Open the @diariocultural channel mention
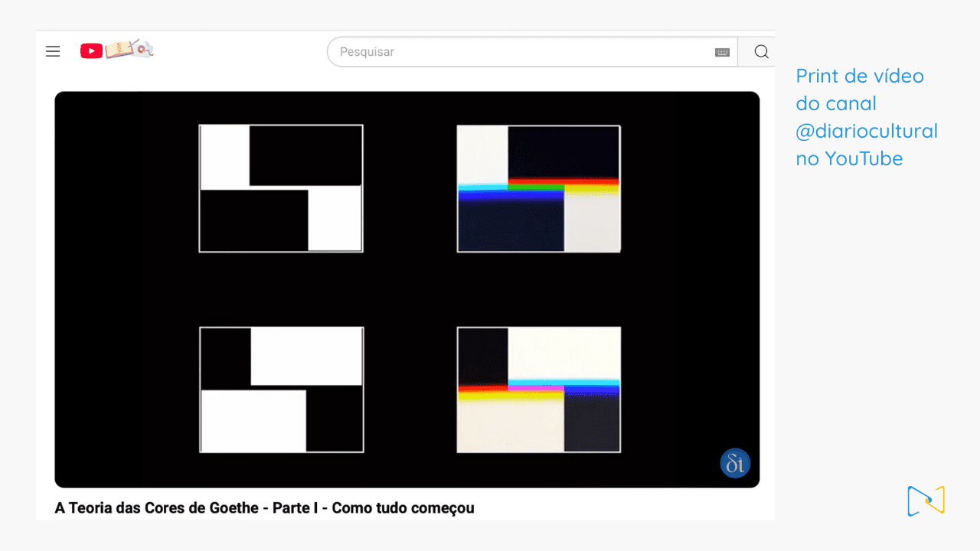The width and height of the screenshot is (980, 551). (867, 131)
